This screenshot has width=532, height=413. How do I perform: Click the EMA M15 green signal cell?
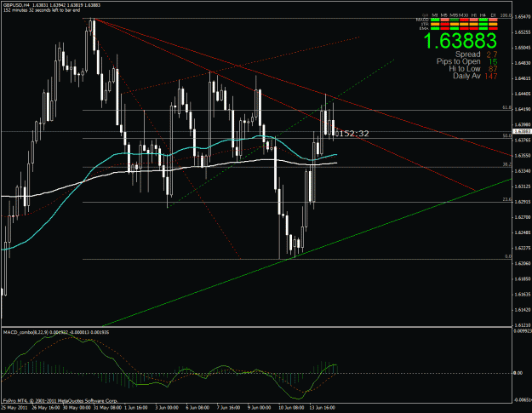pos(455,28)
